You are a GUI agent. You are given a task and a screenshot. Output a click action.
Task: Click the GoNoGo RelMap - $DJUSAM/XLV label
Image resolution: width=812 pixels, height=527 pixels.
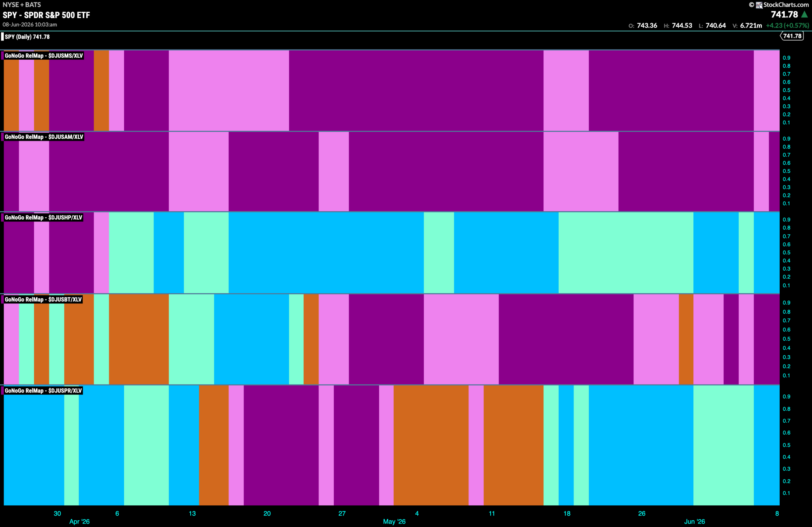[x=44, y=137]
